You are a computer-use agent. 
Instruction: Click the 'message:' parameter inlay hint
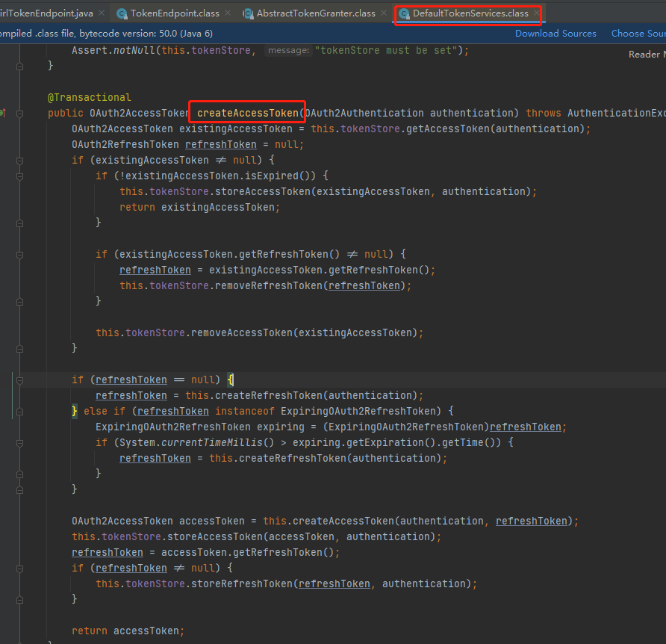coord(288,51)
